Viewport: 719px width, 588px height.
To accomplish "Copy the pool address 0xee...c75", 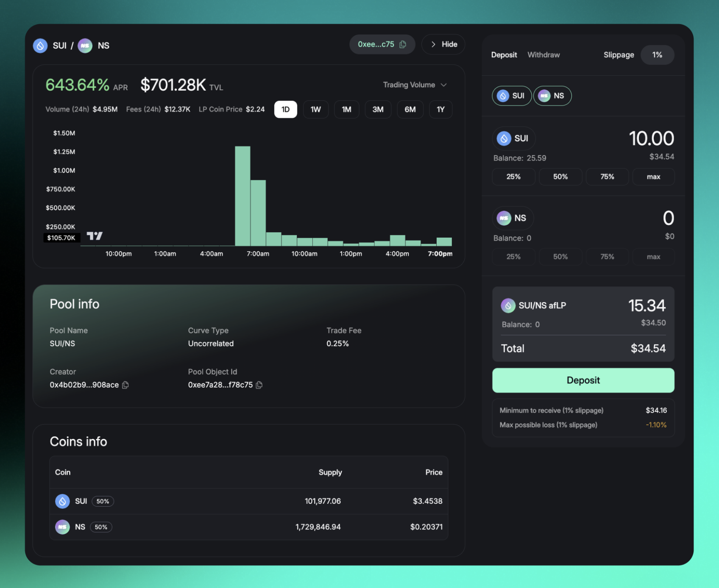I will (403, 44).
